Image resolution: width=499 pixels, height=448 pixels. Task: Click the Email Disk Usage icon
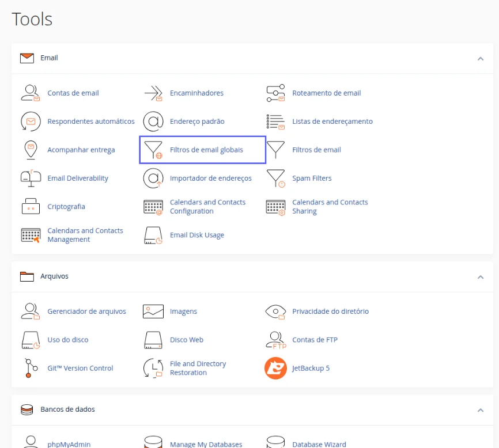(153, 236)
